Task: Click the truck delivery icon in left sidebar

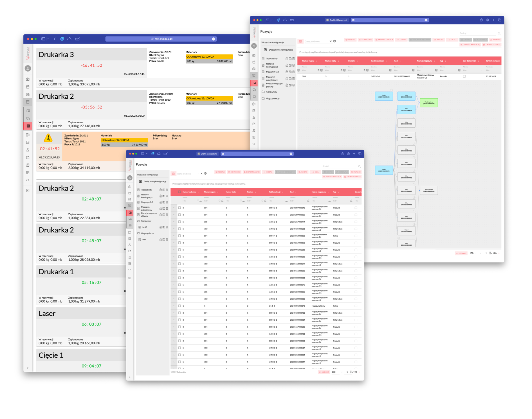Action: (28, 118)
